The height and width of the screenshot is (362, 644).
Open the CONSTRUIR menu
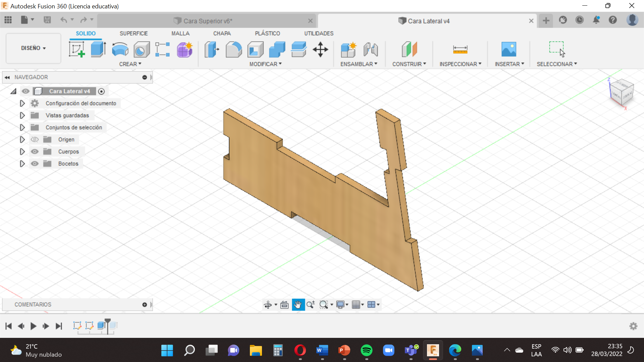point(409,64)
